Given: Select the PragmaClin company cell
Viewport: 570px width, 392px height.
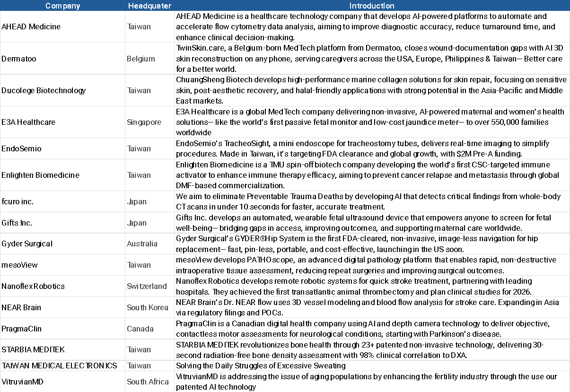Looking at the screenshot, I should click(62, 329).
